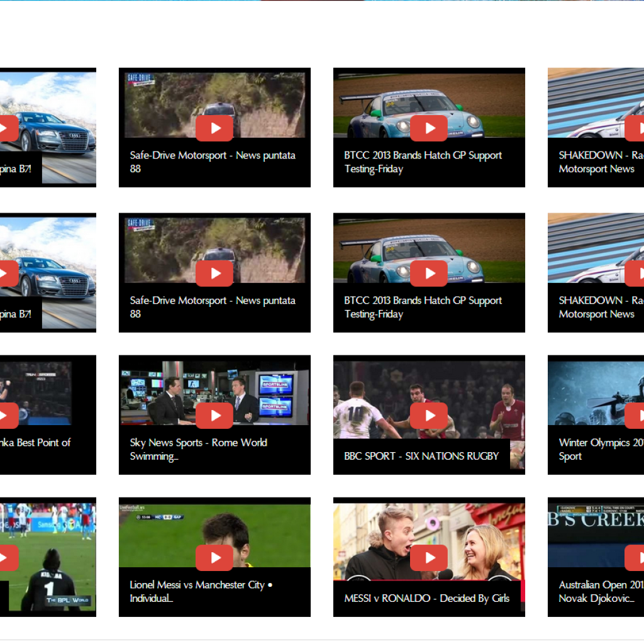The height and width of the screenshot is (644, 644).
Task: Play Safe-Drive Motorsport video in the top row
Action: [214, 128]
